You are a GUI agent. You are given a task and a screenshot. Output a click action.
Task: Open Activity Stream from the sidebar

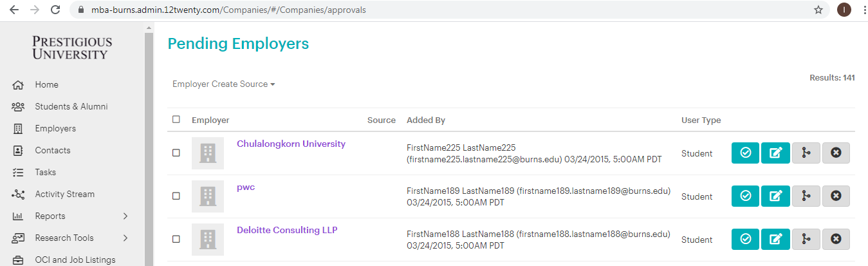click(64, 195)
